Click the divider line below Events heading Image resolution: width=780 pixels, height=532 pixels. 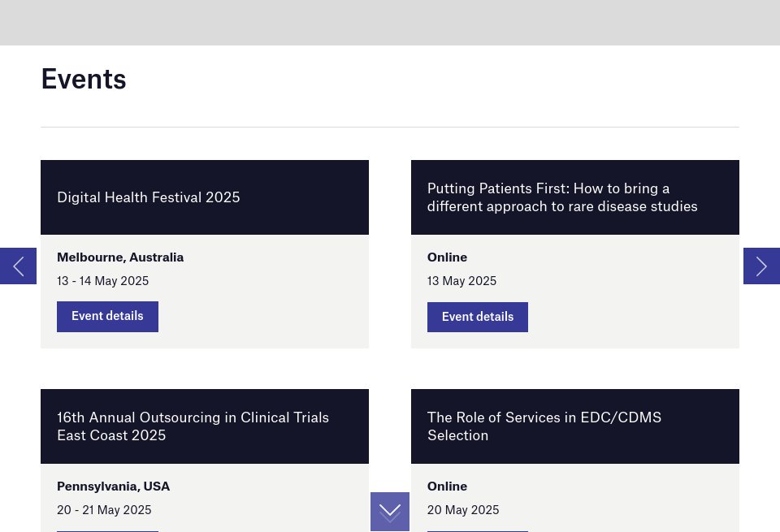pos(390,127)
